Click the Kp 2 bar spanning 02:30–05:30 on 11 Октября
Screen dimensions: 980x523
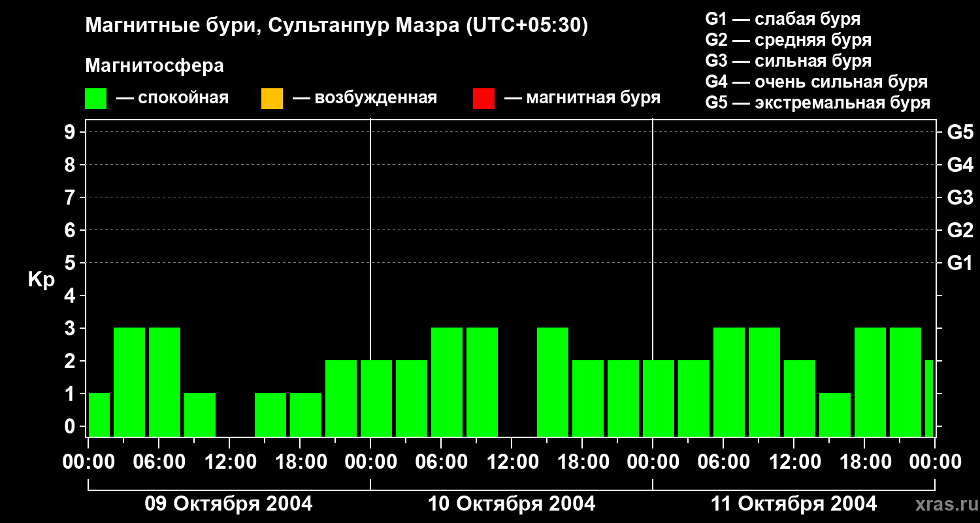point(694,398)
